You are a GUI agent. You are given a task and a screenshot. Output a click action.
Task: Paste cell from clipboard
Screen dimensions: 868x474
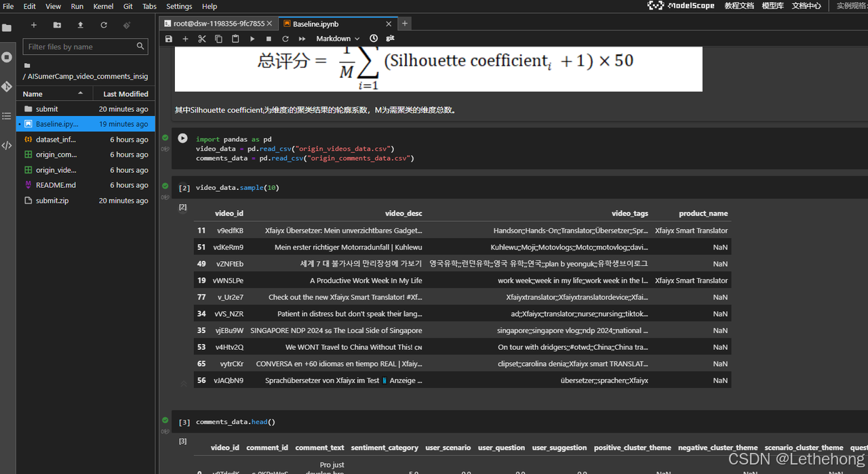coord(235,39)
